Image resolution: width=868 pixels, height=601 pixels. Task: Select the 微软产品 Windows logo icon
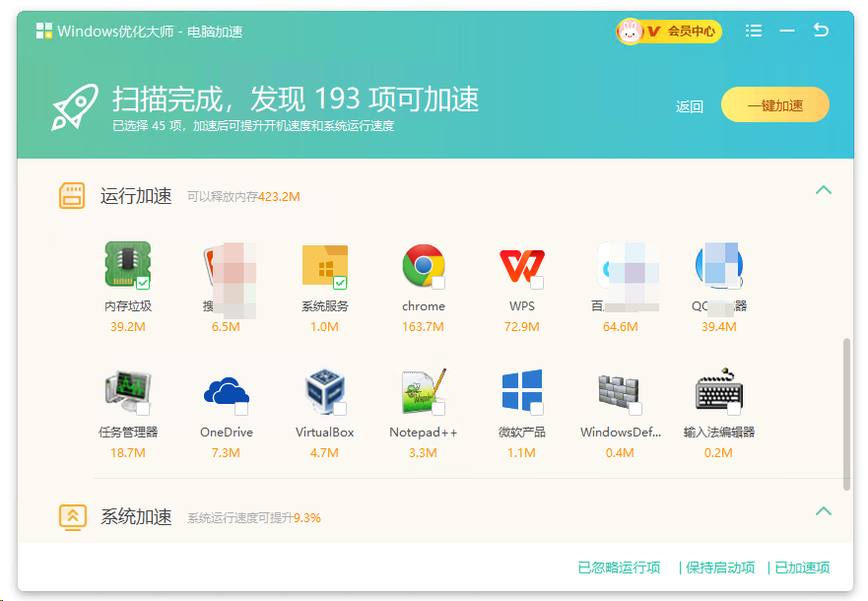521,391
